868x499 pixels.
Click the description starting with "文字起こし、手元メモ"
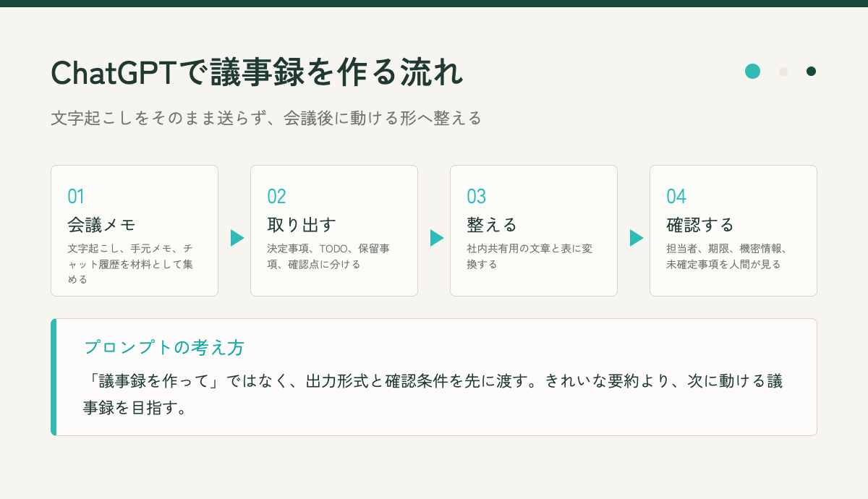130,264
